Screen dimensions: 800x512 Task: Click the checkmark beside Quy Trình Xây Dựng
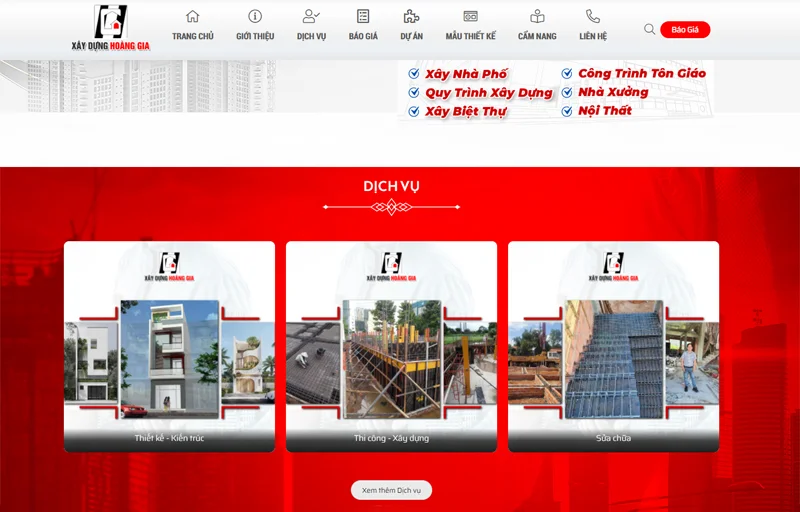[414, 93]
